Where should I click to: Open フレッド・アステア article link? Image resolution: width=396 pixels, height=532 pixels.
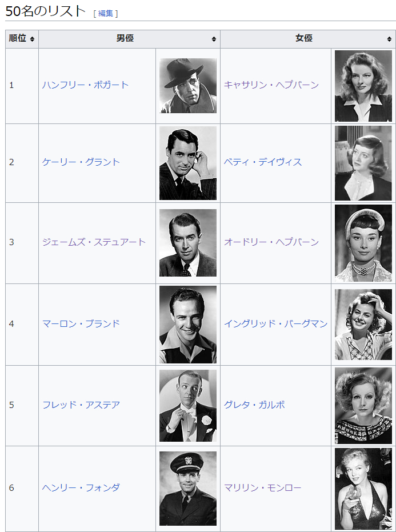[x=81, y=405]
